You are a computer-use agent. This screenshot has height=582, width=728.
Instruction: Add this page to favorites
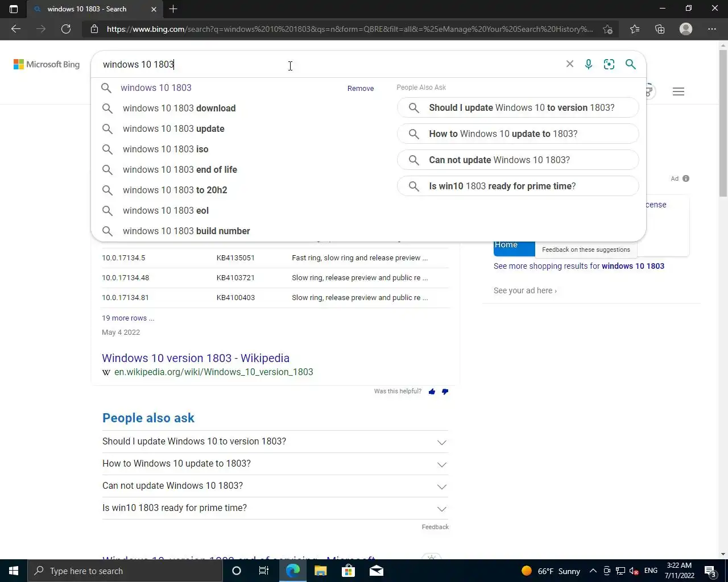pos(607,29)
